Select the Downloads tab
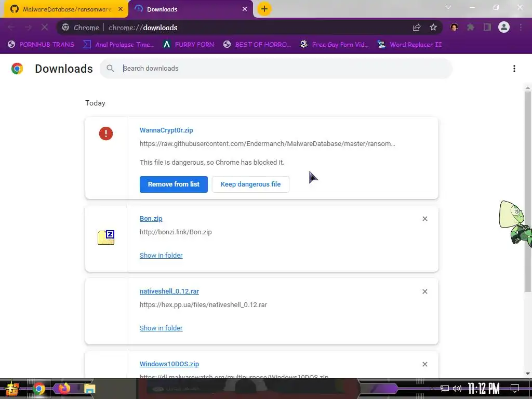Viewport: 532px width, 399px height. (192, 9)
